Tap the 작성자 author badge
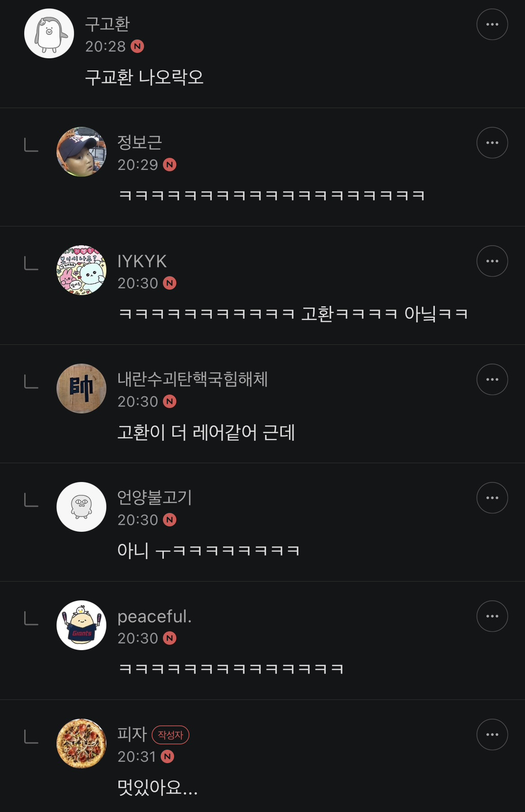 170,735
